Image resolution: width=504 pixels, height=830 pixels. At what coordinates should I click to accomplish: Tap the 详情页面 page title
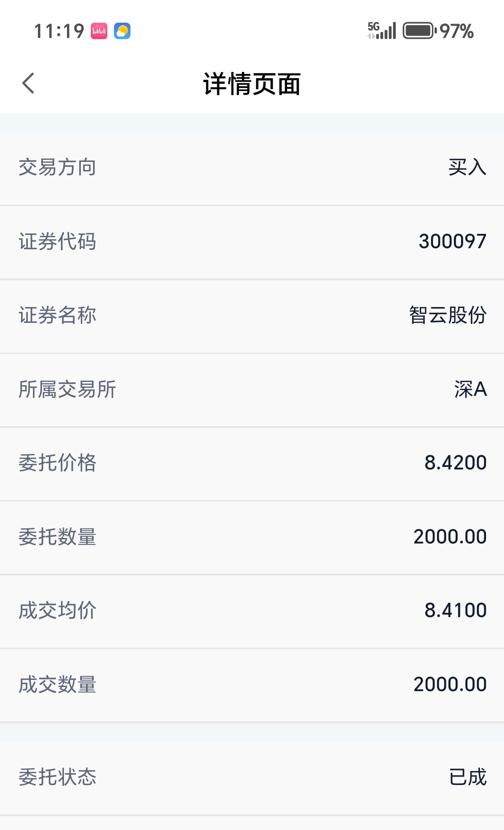click(x=252, y=84)
